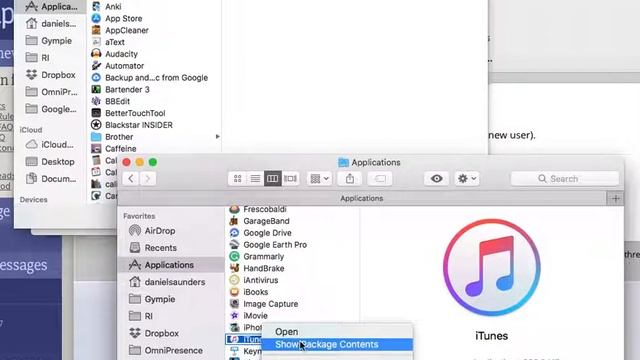Click the iMovie star icon
The width and height of the screenshot is (640, 360).
234,316
